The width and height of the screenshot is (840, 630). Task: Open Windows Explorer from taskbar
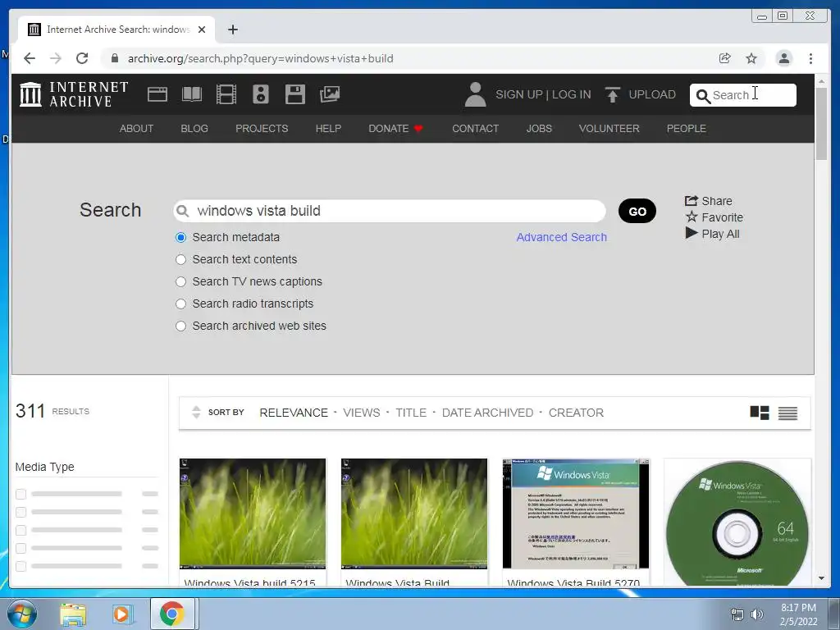click(x=73, y=614)
